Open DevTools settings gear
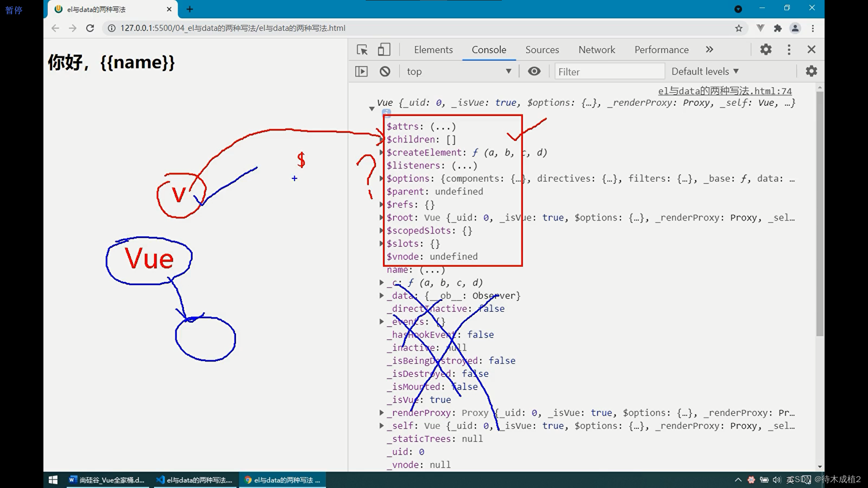Screen dimensions: 868x488 (x=766, y=49)
